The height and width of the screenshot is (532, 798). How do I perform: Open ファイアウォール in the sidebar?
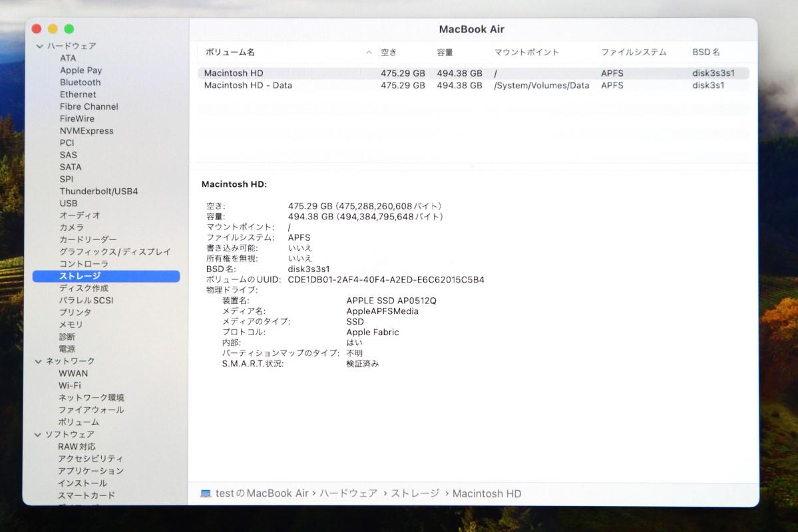click(91, 410)
